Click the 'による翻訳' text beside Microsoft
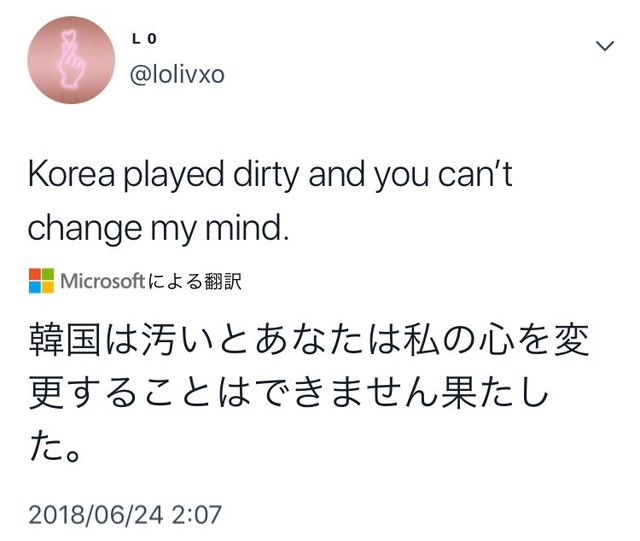This screenshot has height=541, width=640. 195,281
